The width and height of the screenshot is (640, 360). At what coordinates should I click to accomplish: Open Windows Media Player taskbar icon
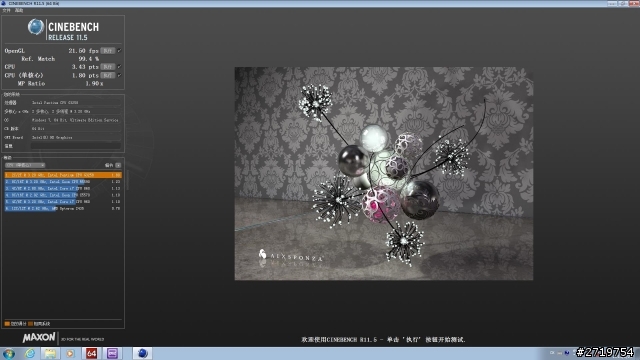[x=71, y=353]
